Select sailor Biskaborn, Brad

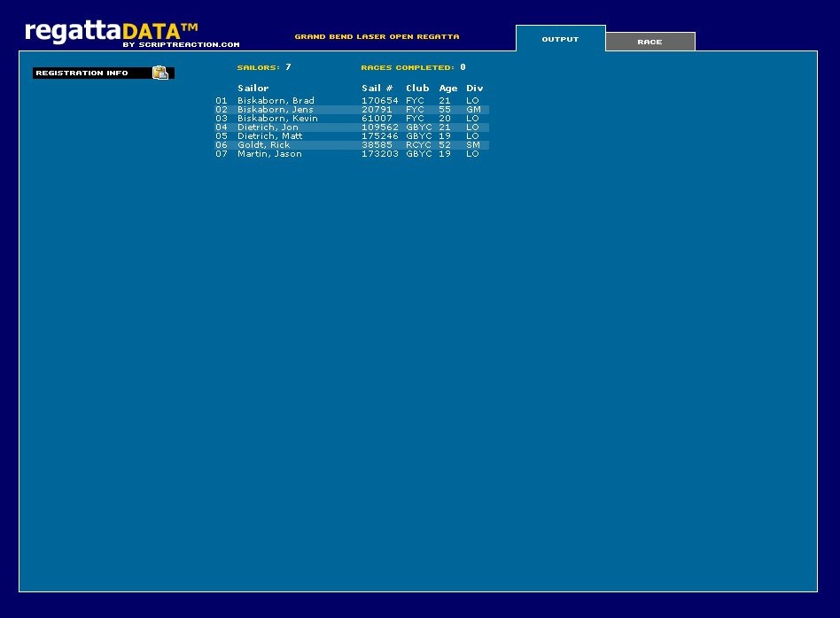(x=276, y=101)
